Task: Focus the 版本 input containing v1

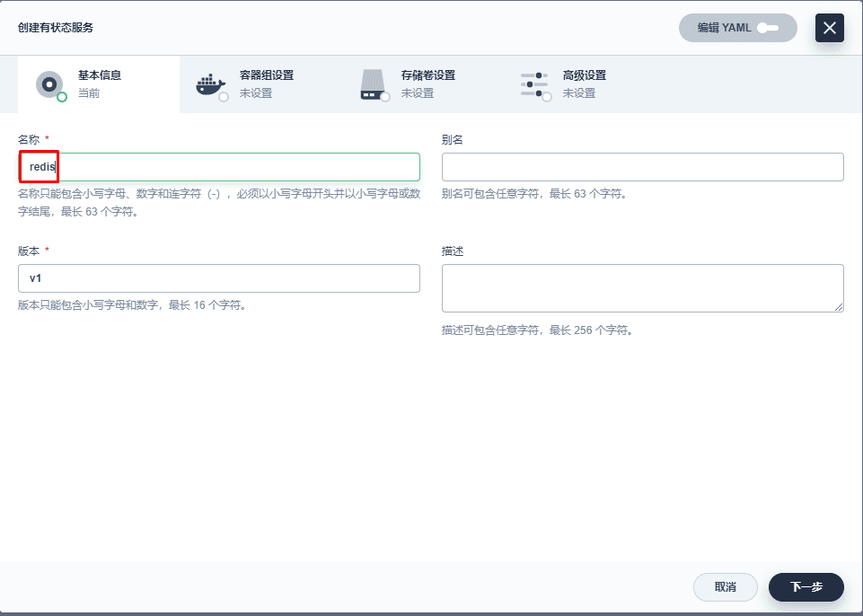Action: click(219, 278)
